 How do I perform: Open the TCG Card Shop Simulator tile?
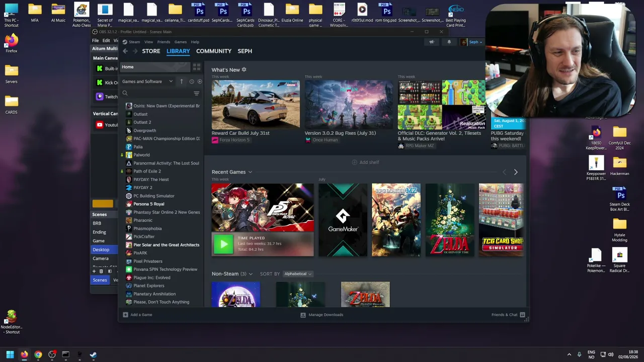click(501, 220)
